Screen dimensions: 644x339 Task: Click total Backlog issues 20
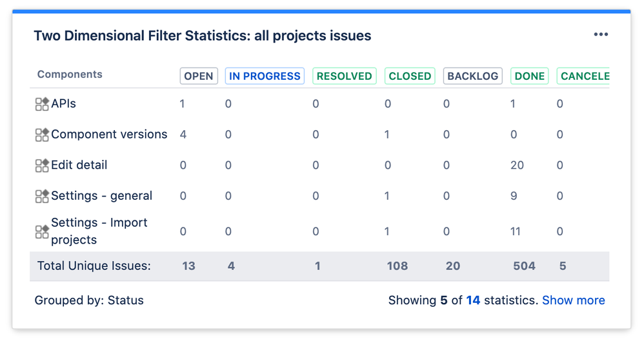click(x=453, y=266)
